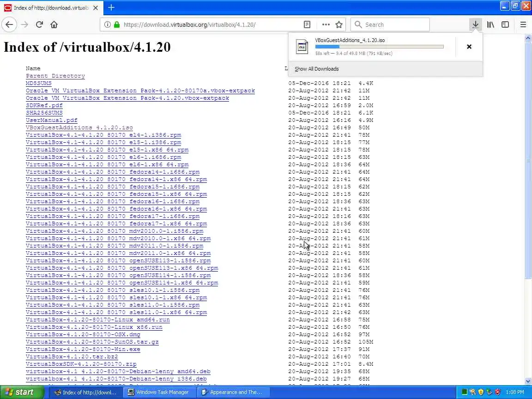Download sles11.0-1.x86_64.rpm package
This screenshot has height=399, width=532.
pos(116,312)
